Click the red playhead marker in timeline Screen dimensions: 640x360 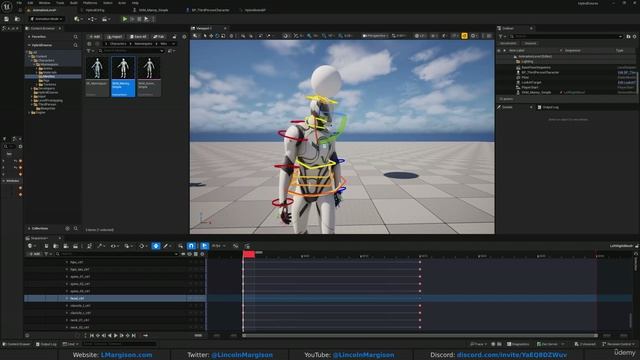(x=249, y=254)
